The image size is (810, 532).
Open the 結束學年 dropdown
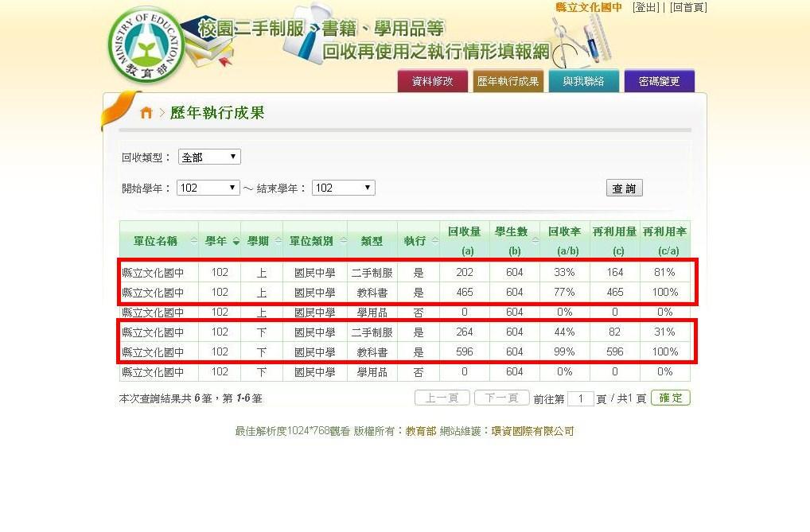[343, 188]
